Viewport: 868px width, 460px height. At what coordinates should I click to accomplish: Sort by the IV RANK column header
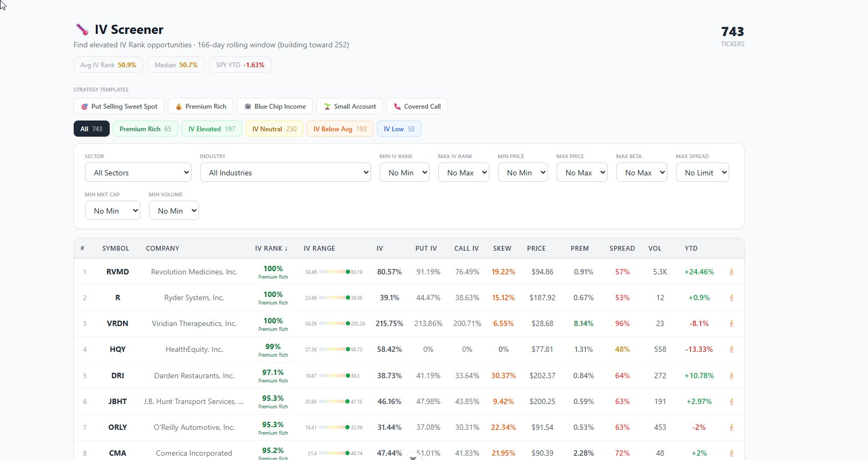pyautogui.click(x=272, y=248)
